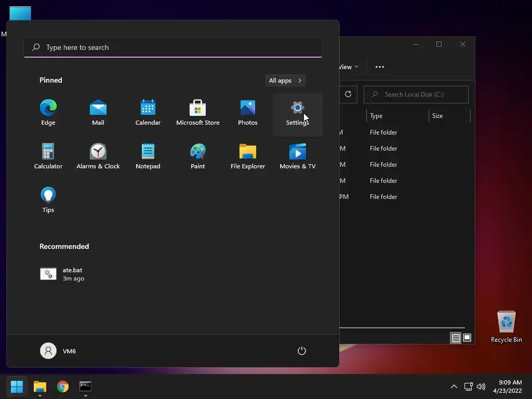Open the clock and date flyout

tap(508, 387)
